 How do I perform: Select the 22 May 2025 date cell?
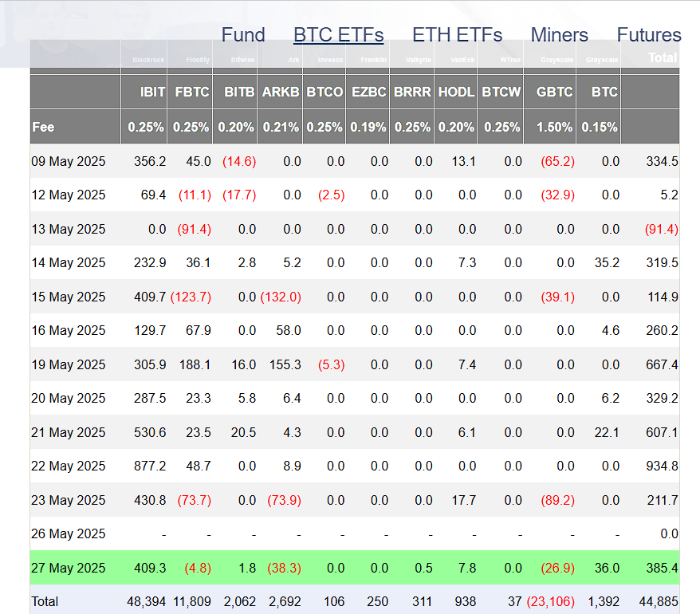(69, 466)
